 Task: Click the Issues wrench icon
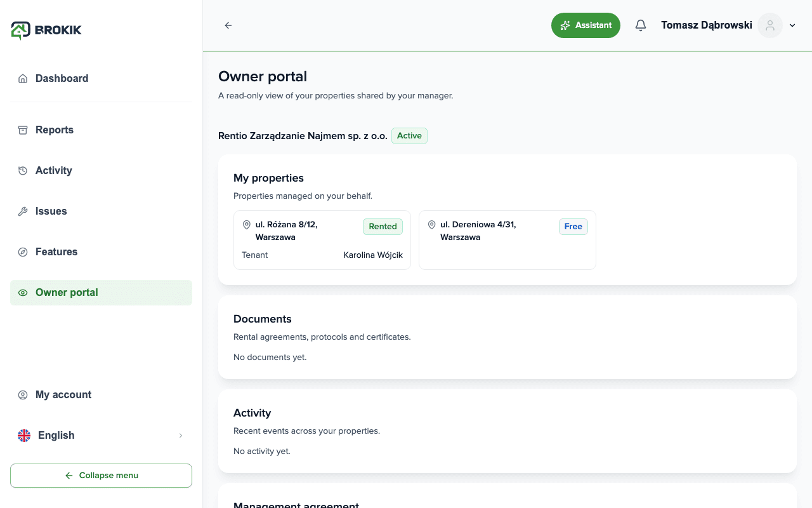click(23, 211)
